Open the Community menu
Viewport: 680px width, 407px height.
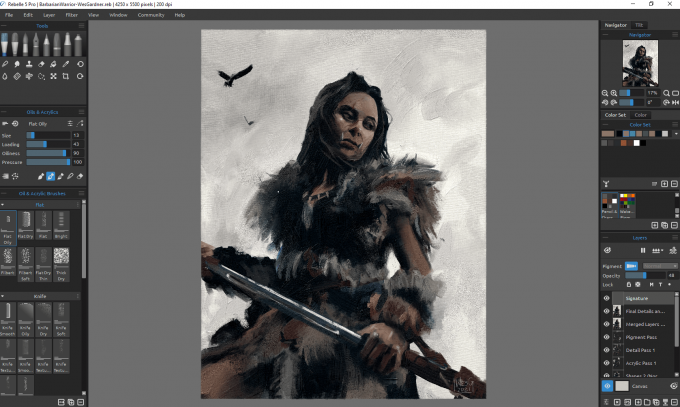click(151, 15)
